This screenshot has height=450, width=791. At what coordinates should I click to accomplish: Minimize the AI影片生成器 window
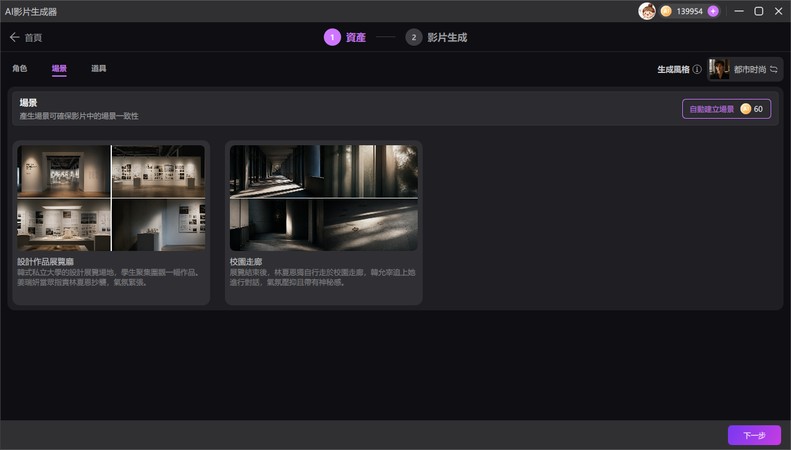739,11
